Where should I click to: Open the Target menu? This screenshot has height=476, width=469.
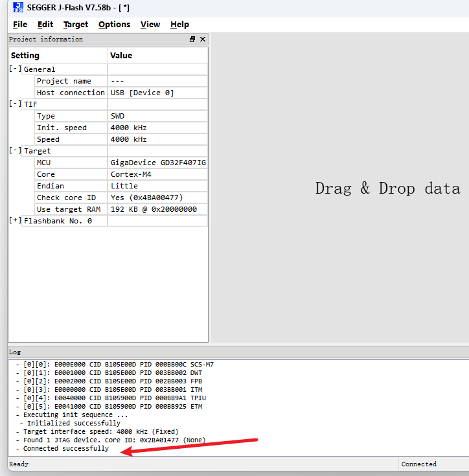click(x=76, y=25)
